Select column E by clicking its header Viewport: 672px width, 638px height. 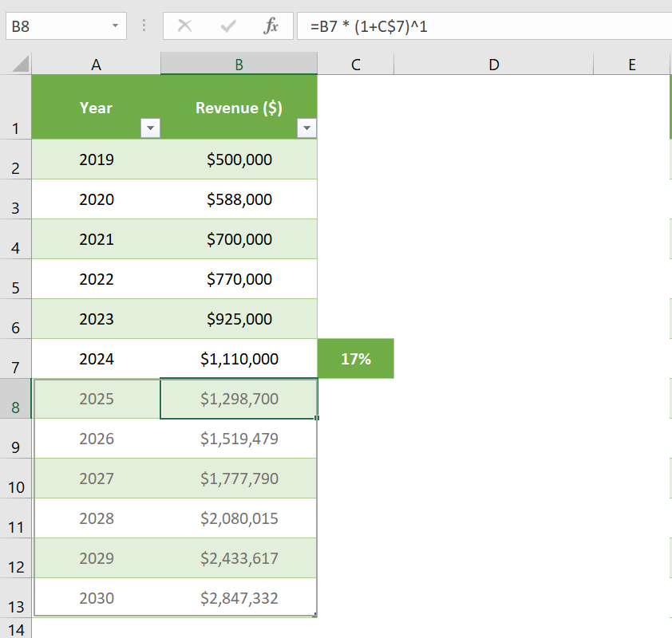(x=631, y=62)
